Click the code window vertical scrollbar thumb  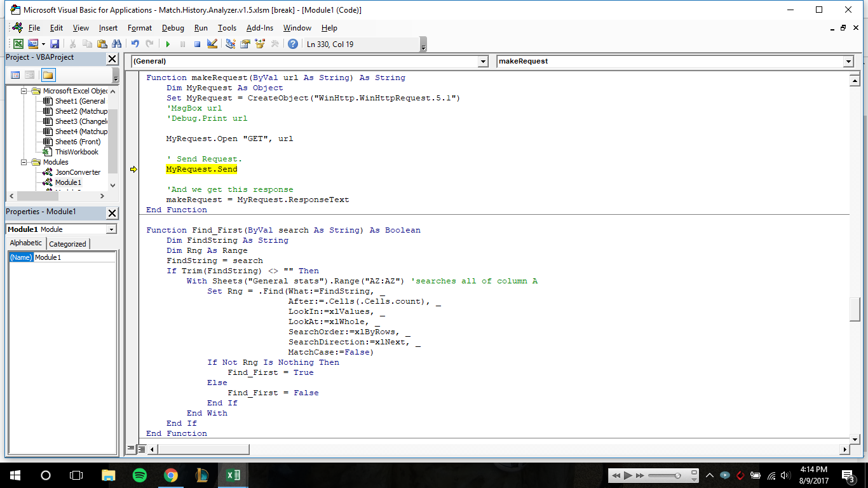point(855,309)
